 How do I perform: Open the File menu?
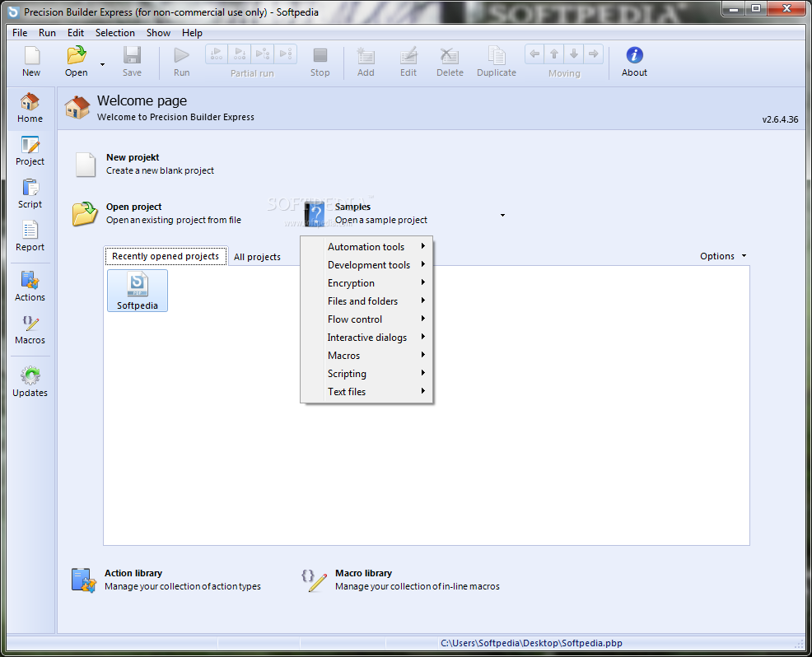[20, 33]
